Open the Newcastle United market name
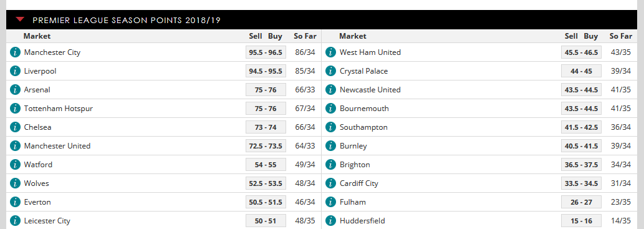This screenshot has height=229, width=644. tap(370, 90)
